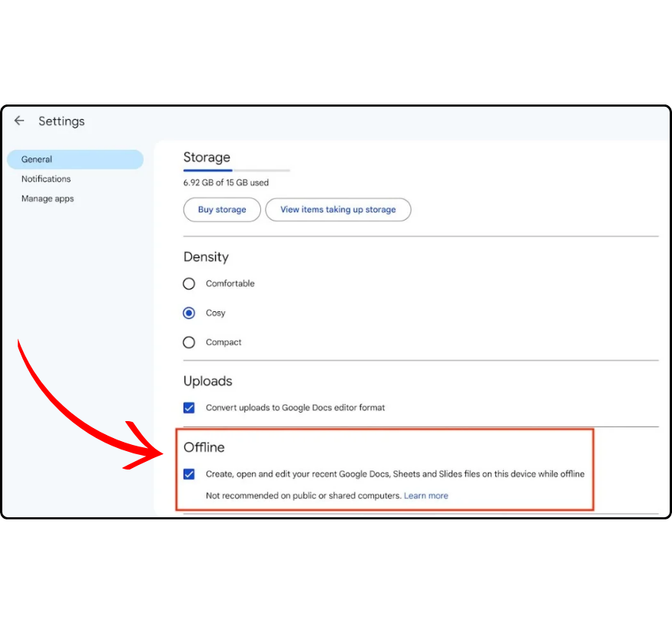Viewport: 672px width, 624px height.
Task: Select the General settings tab
Action: (74, 159)
